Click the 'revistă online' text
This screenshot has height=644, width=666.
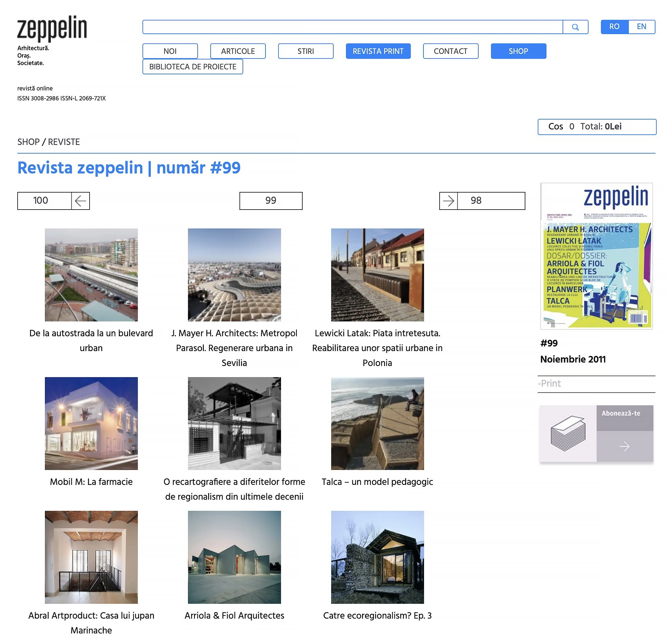coord(35,88)
